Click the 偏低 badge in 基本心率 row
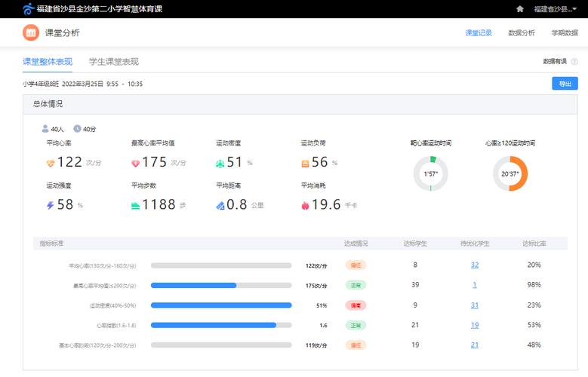The image size is (588, 377). pyautogui.click(x=356, y=345)
